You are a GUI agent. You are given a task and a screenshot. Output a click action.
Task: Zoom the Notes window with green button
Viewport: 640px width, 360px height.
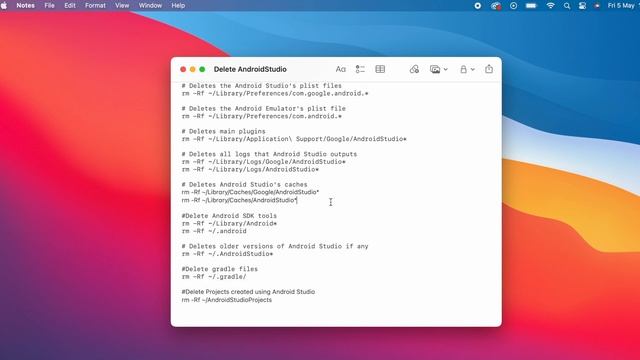(202, 69)
